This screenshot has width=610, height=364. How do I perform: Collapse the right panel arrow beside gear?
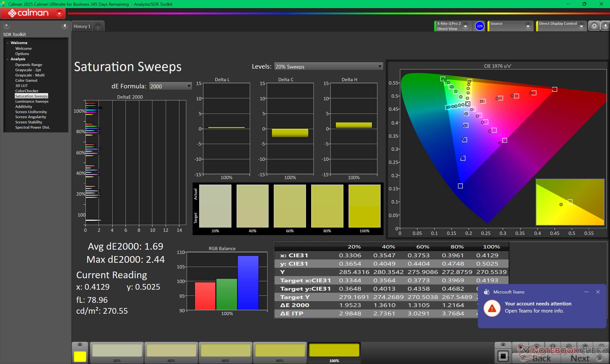pyautogui.click(x=605, y=26)
